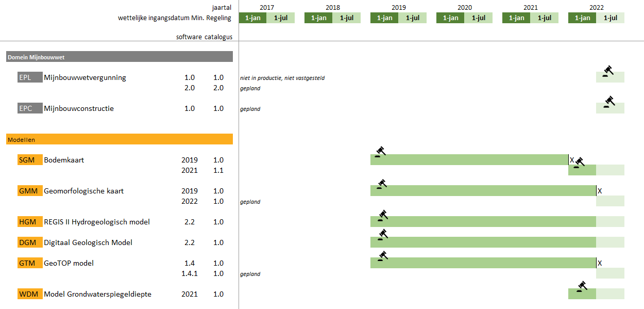
Task: Select the 1-jul header under 2019
Action: (412, 18)
